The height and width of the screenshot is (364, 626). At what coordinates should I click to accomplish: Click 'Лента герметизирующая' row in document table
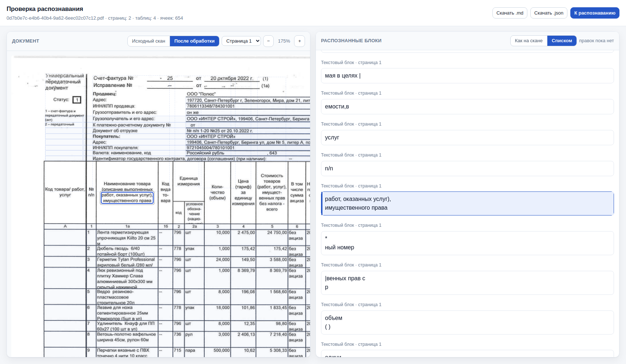126,238
